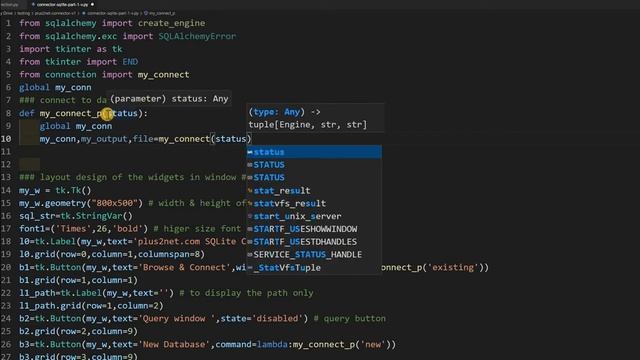Pick 'statvfs_result' in the autocomplete popup
This screenshot has height=360, width=640.
pyautogui.click(x=314, y=203)
